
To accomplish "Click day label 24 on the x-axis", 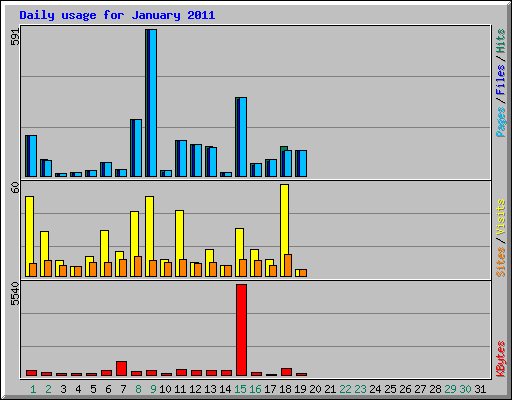I will pos(375,389).
